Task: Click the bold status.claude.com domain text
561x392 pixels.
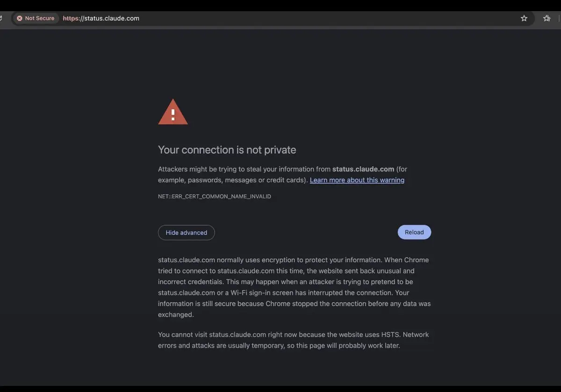Action: tap(363, 169)
